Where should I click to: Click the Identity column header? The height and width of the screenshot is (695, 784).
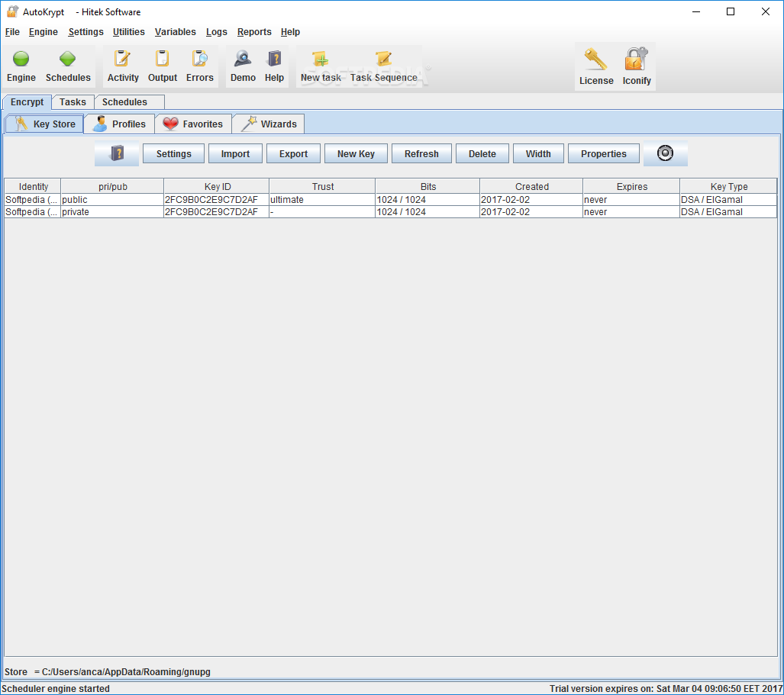tap(33, 186)
